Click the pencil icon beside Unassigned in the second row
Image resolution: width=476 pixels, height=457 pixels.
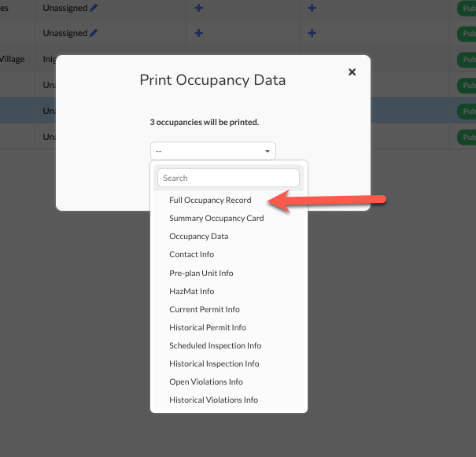click(94, 33)
